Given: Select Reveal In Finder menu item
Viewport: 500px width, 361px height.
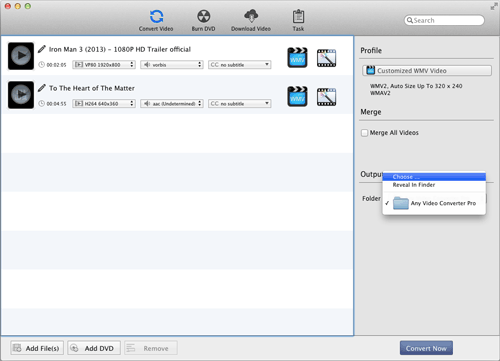Looking at the screenshot, I should pos(434,185).
